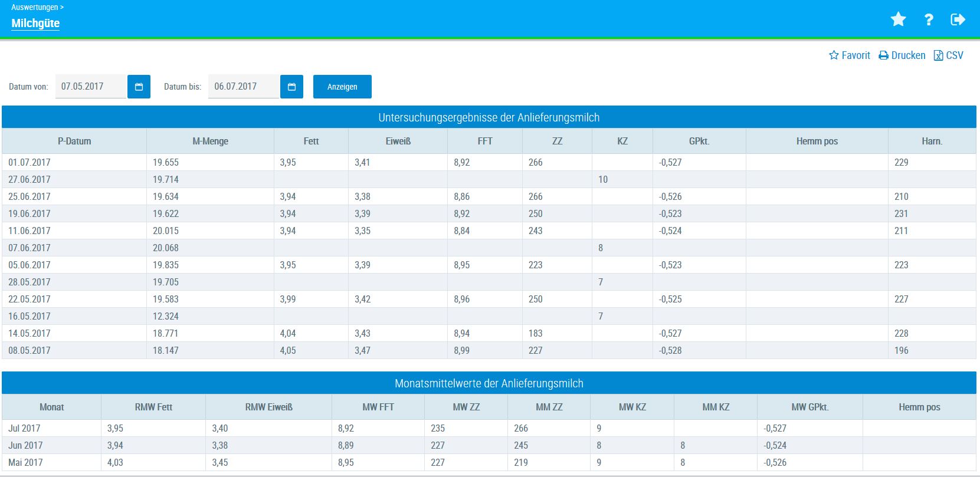Click the Eiweiß column header
Screen dimensions: 980x477
point(398,142)
